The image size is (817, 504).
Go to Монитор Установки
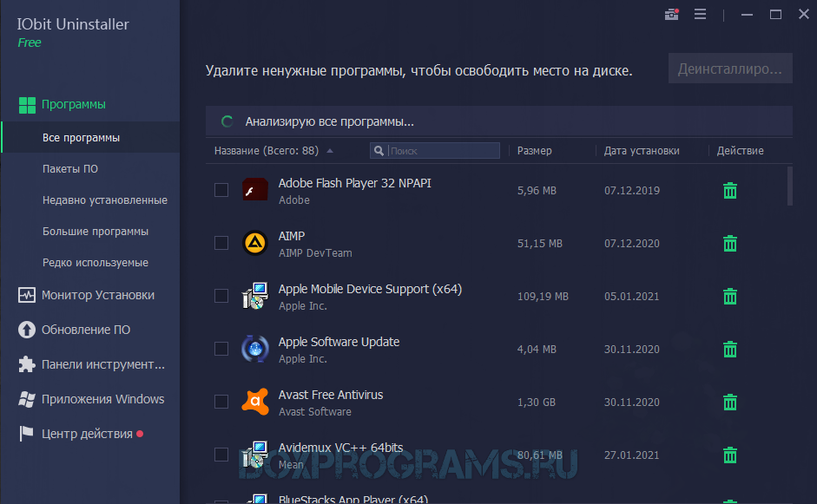(98, 295)
